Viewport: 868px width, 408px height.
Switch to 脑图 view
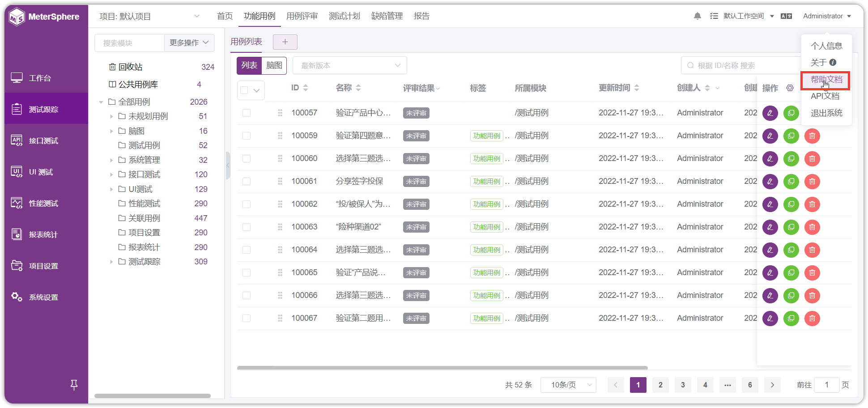click(x=274, y=65)
